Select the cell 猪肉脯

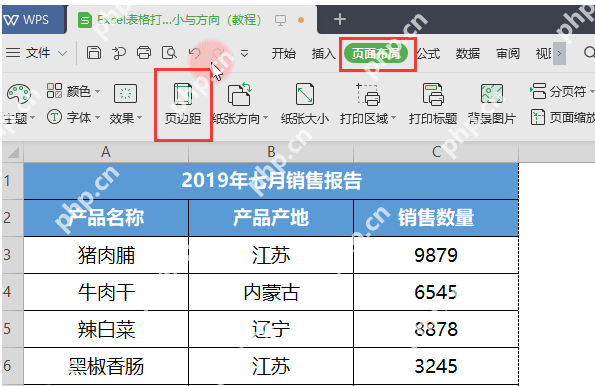[106, 255]
